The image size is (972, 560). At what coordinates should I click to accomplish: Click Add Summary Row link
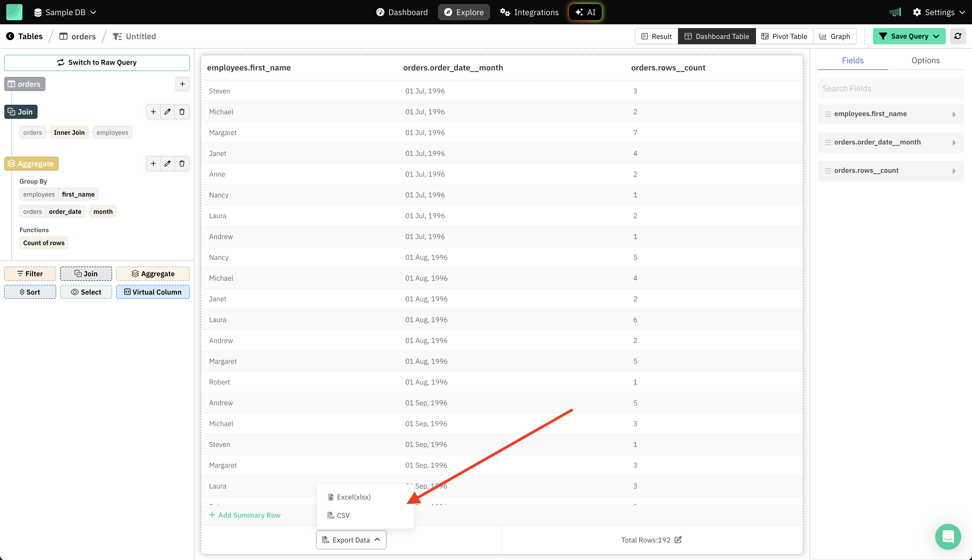pos(245,515)
